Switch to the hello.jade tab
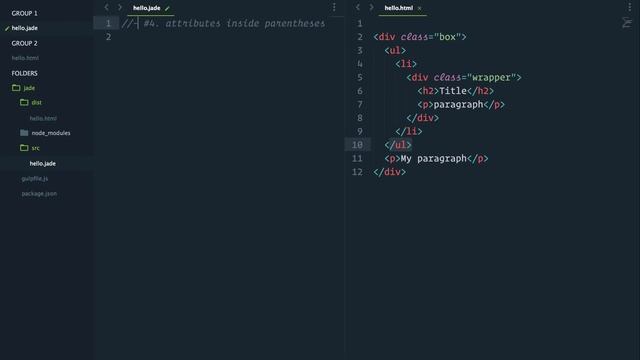This screenshot has height=360, width=640. tap(147, 8)
